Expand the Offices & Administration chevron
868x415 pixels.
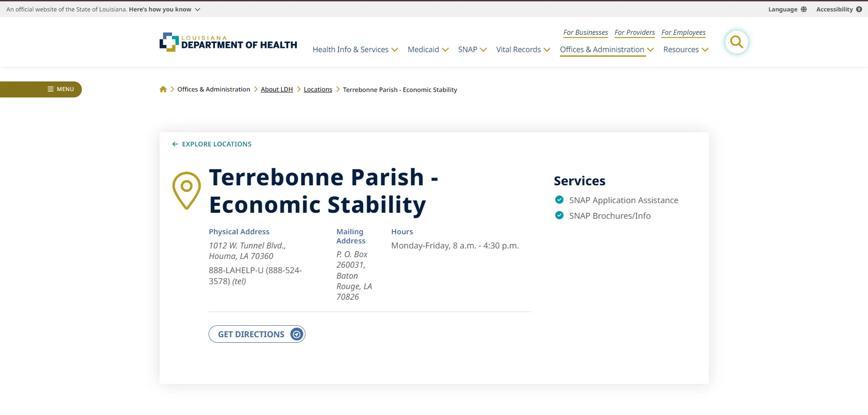650,50
